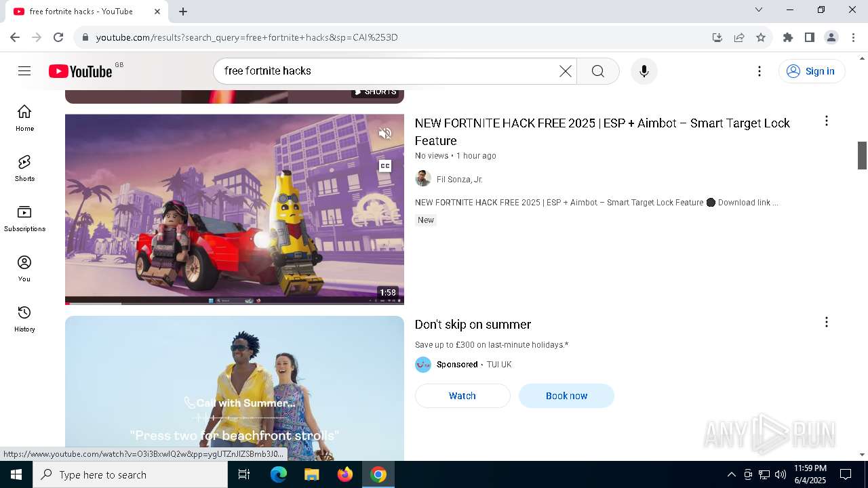Open File Explorer from taskbar
The width and height of the screenshot is (868, 488).
(311, 474)
